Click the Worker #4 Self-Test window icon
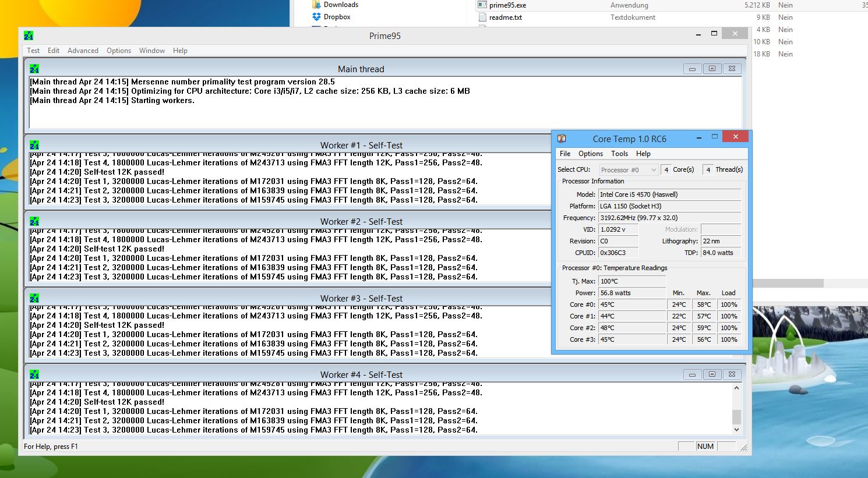868x478 pixels. (x=34, y=374)
